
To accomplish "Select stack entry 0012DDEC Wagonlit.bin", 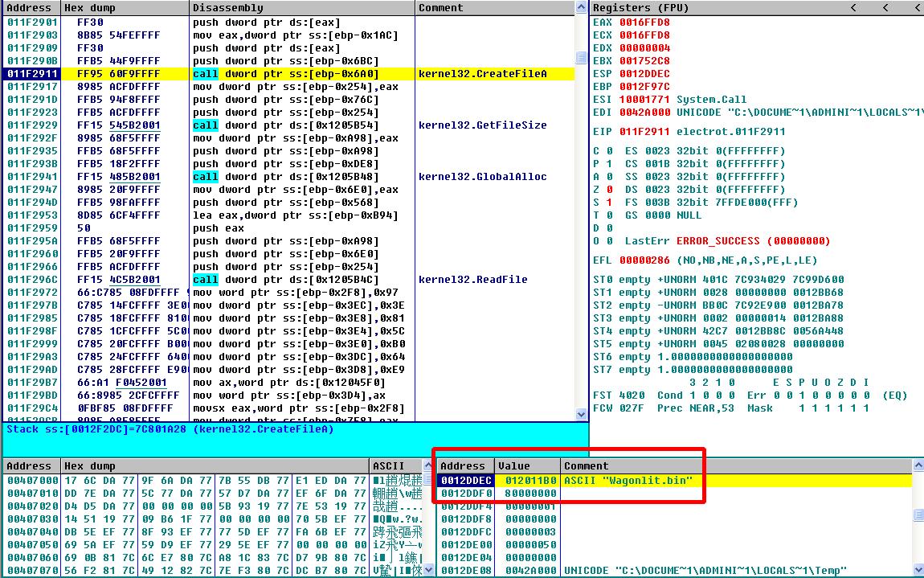I will pyautogui.click(x=675, y=481).
